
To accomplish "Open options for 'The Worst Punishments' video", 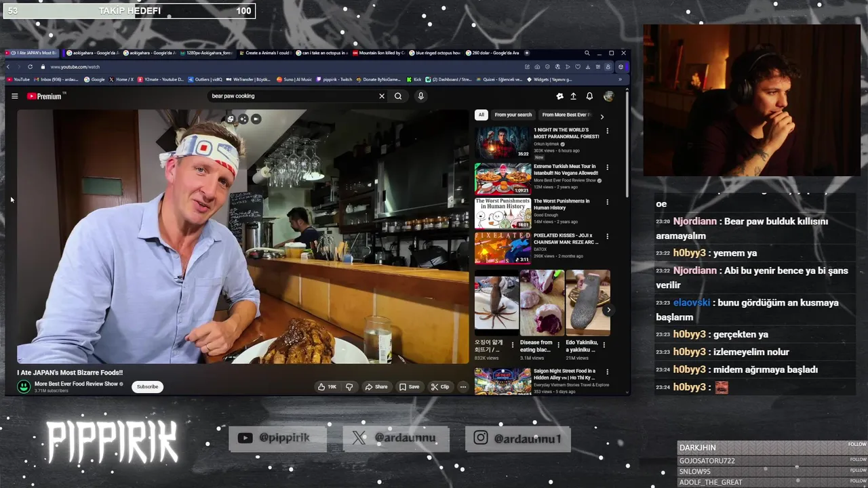I will 607,202.
